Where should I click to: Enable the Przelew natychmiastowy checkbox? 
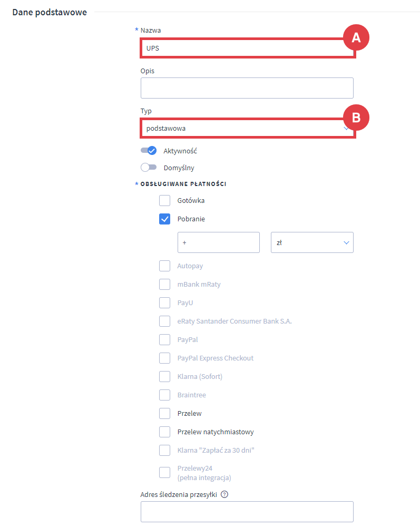pyautogui.click(x=164, y=432)
